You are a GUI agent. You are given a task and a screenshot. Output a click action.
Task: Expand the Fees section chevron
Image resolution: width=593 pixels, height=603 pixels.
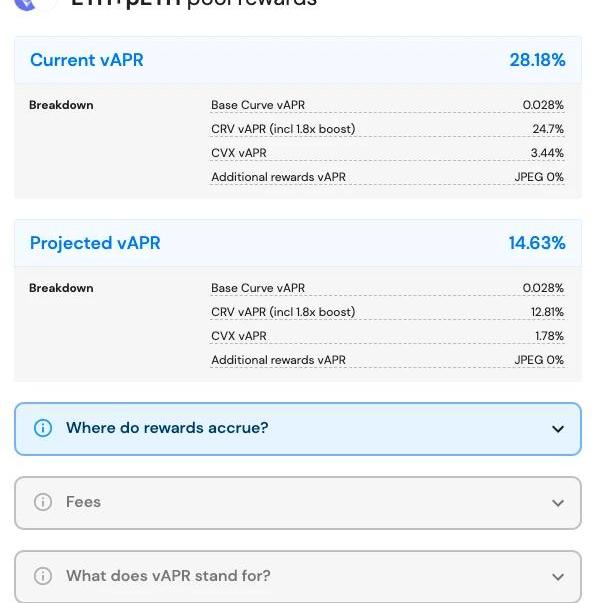tap(558, 503)
